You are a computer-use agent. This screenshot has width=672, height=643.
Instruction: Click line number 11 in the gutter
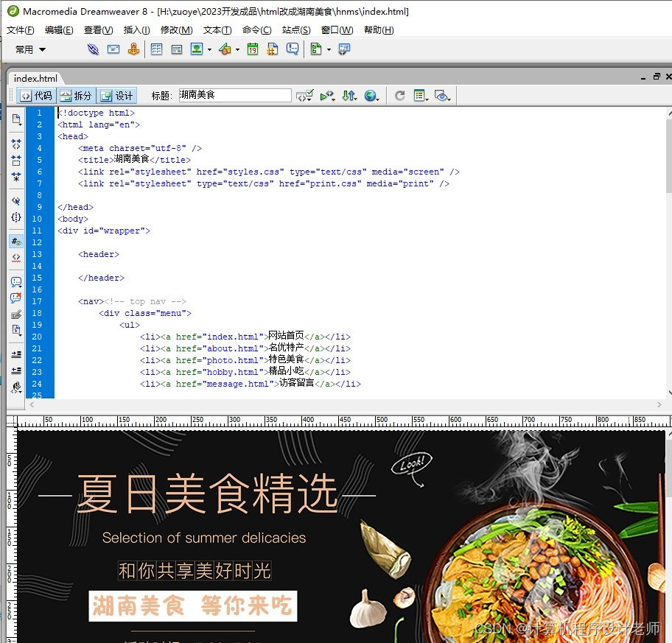point(37,231)
